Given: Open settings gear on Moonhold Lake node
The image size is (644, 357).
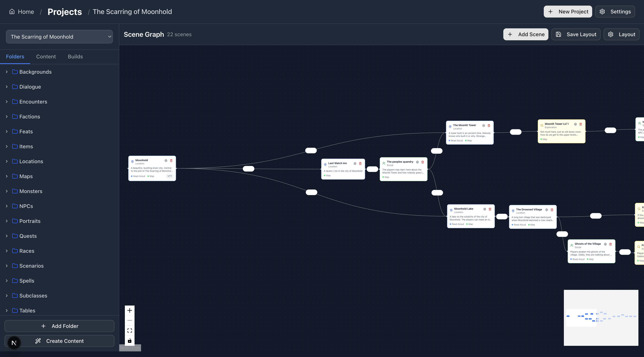Looking at the screenshot, I should 484,209.
